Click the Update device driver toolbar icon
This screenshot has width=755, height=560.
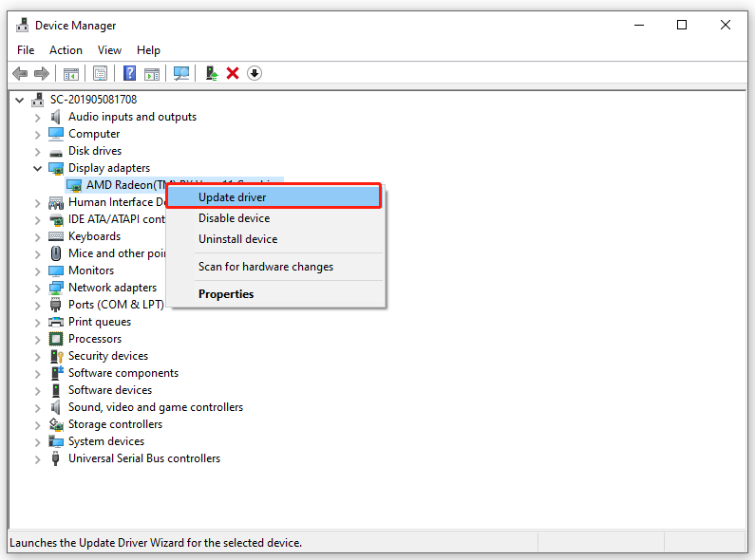click(x=211, y=74)
